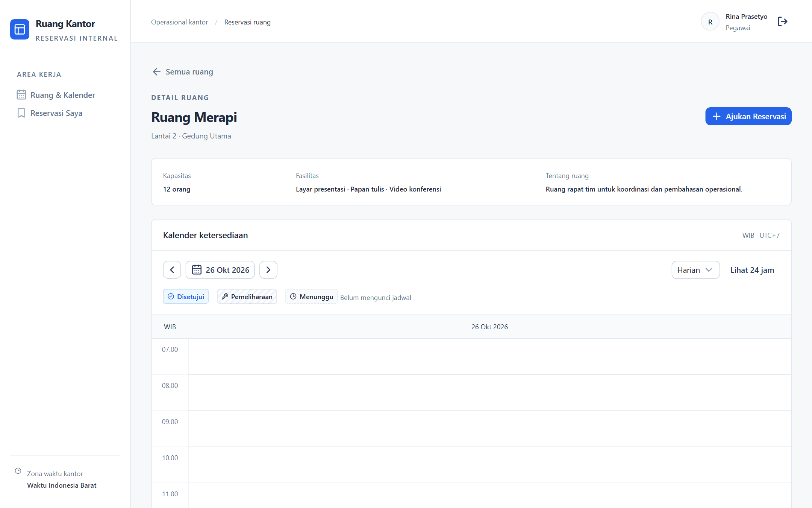Click the 10.00 time label
Viewport: 812px width, 508px height.
tap(170, 458)
